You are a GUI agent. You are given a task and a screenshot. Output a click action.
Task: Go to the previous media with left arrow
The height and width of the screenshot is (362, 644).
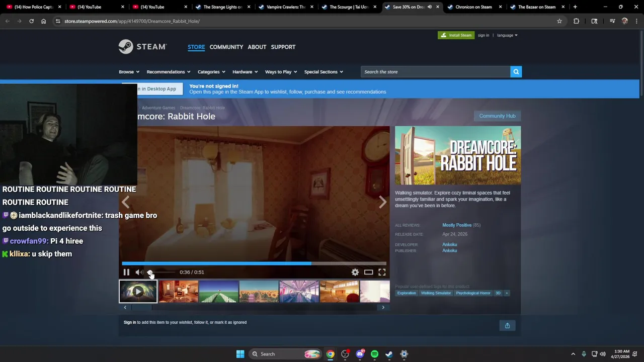coord(125,202)
